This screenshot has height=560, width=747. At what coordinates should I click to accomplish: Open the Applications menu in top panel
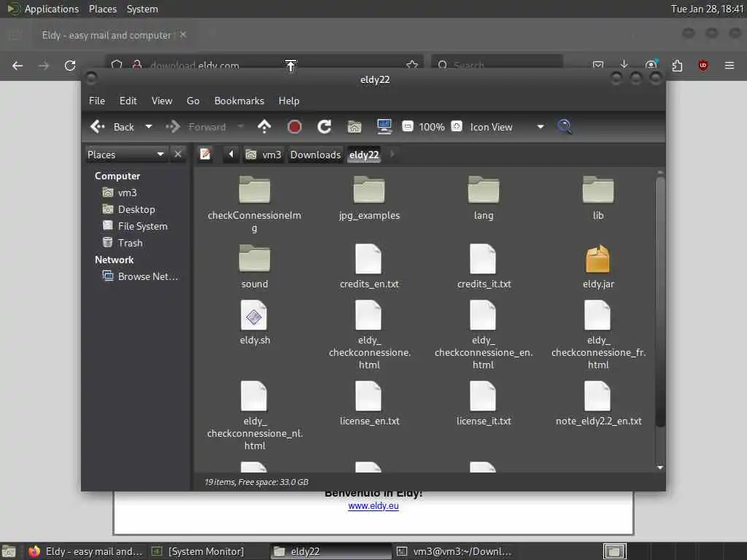(x=43, y=9)
